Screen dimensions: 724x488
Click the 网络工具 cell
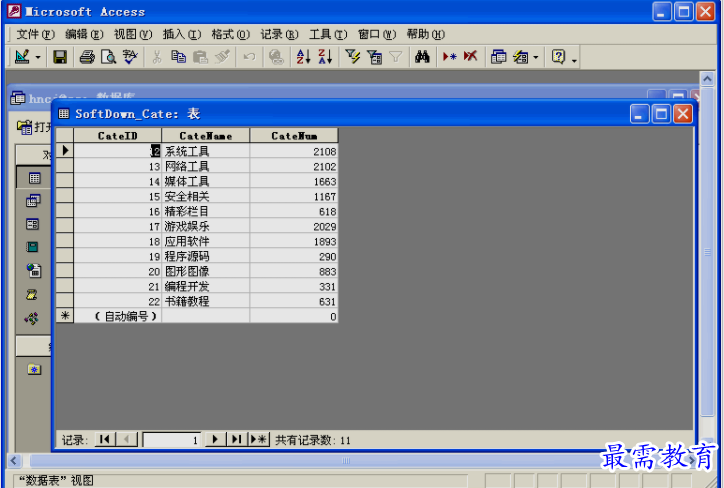coord(205,166)
